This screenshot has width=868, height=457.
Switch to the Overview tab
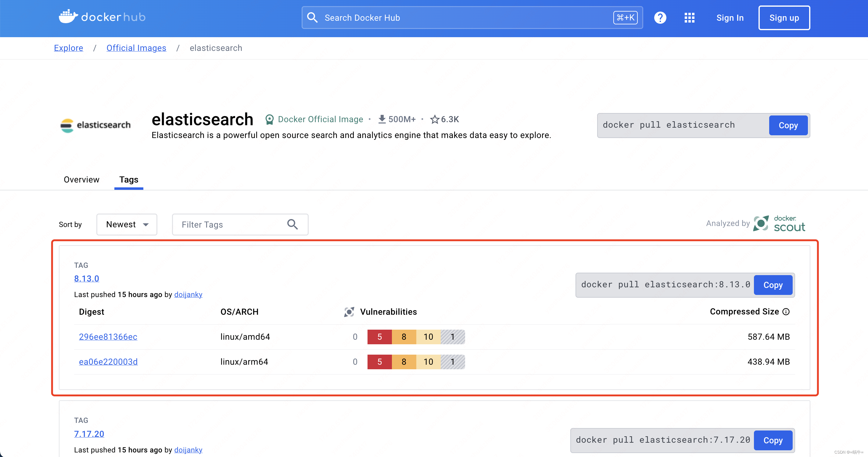tap(81, 180)
